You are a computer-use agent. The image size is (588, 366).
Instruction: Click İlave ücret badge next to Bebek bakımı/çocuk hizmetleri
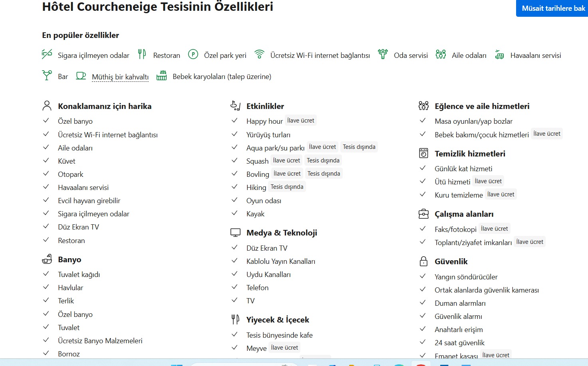tap(547, 133)
